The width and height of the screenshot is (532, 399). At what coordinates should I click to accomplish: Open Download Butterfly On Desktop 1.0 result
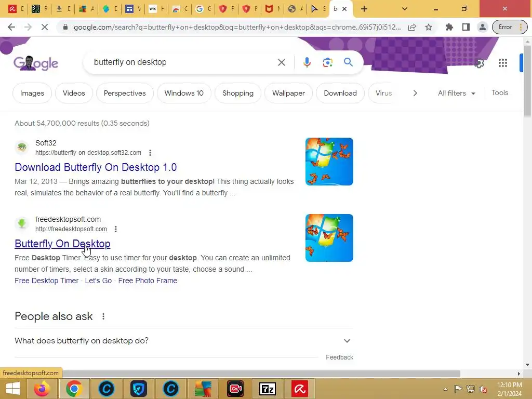[x=96, y=167]
